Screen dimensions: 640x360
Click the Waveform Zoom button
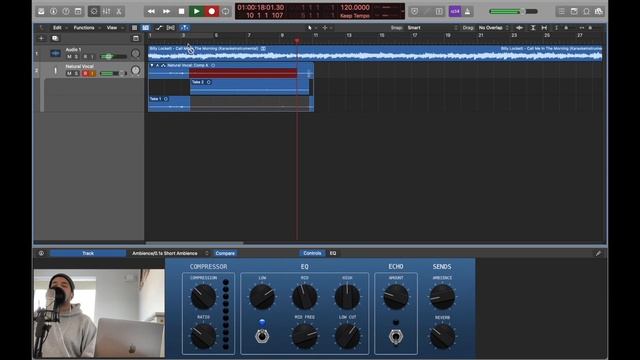519,28
